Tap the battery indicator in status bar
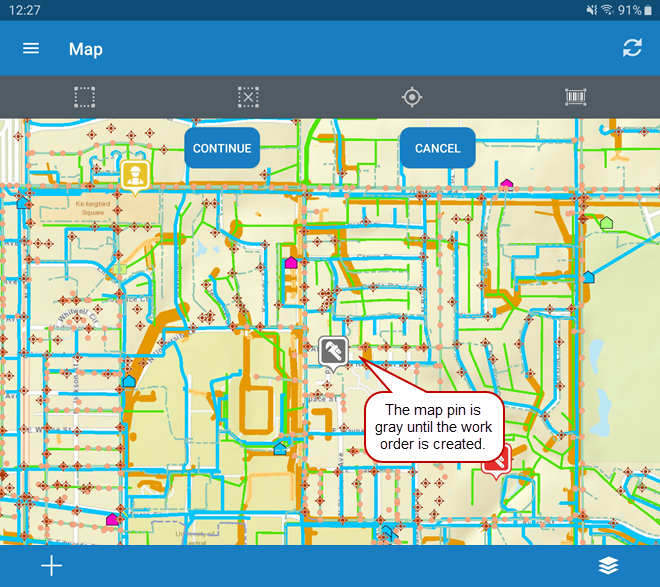Viewport: 660px width, 587px height. (648, 10)
